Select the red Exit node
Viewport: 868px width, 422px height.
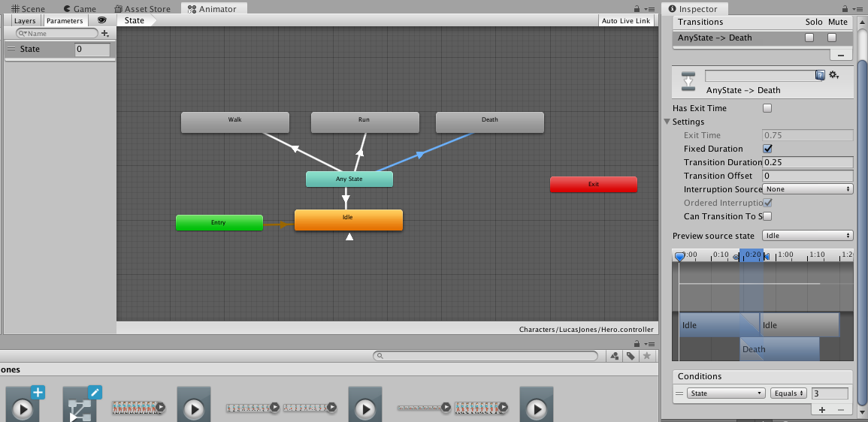(x=594, y=185)
